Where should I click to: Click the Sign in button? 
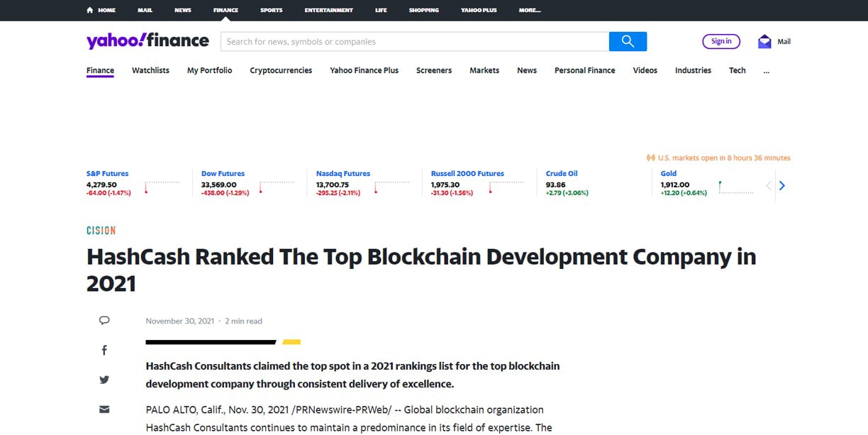721,41
